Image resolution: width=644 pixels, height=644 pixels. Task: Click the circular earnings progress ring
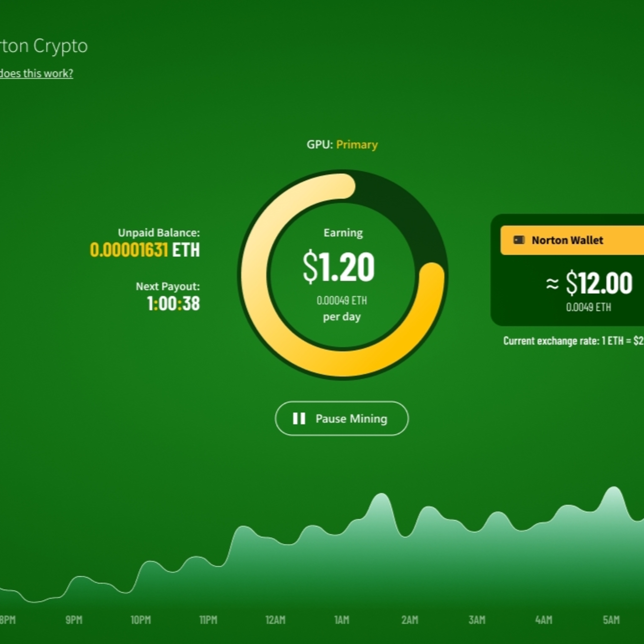342,275
